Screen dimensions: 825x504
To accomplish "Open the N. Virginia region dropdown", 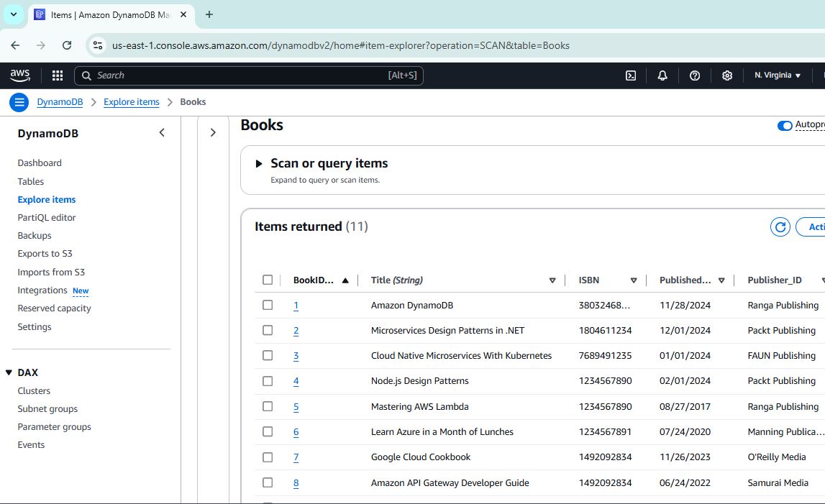I will click(x=778, y=75).
